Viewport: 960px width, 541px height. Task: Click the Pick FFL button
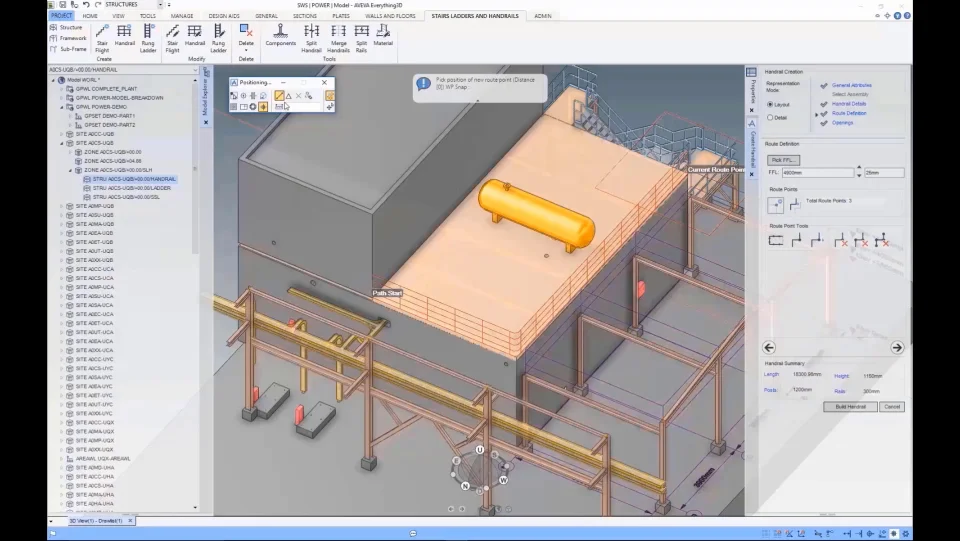coord(783,160)
